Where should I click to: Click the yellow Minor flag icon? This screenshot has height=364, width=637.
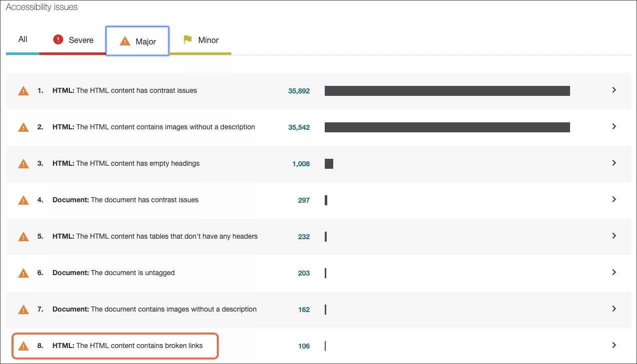187,39
